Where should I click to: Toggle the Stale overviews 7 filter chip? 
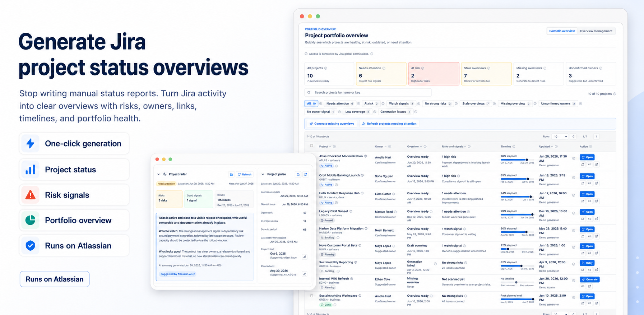[x=476, y=103]
